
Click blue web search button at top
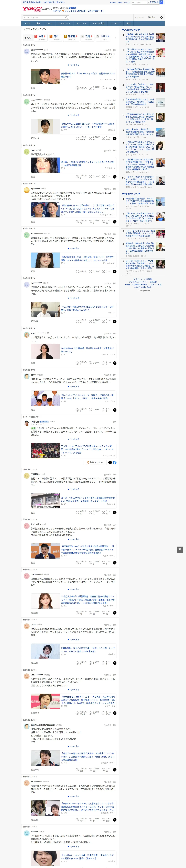coord(161,2)
